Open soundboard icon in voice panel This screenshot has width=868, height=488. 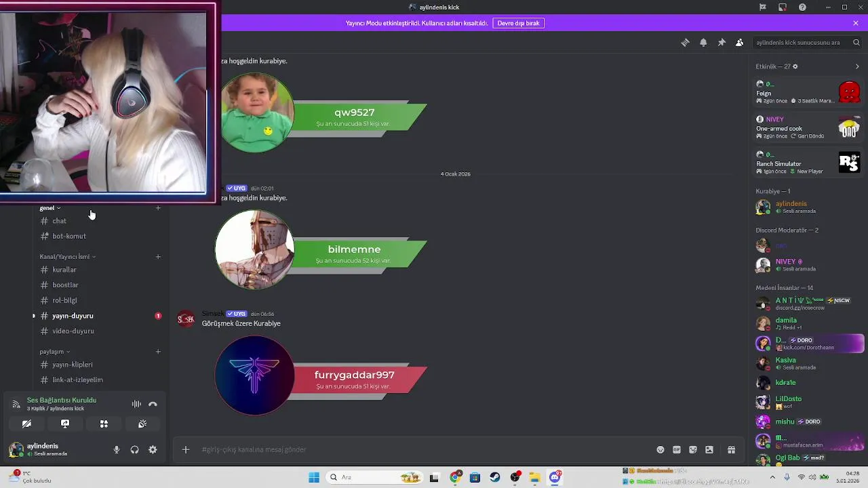click(x=142, y=424)
